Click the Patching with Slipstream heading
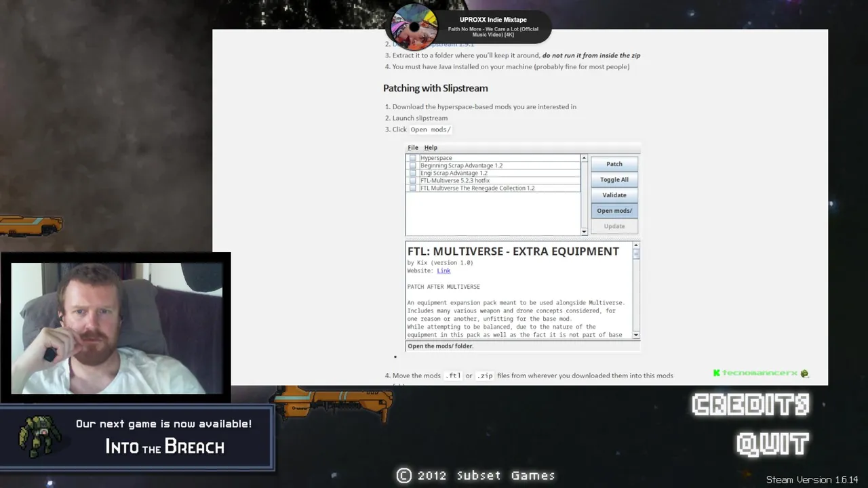Viewport: 868px width, 488px height. point(435,88)
